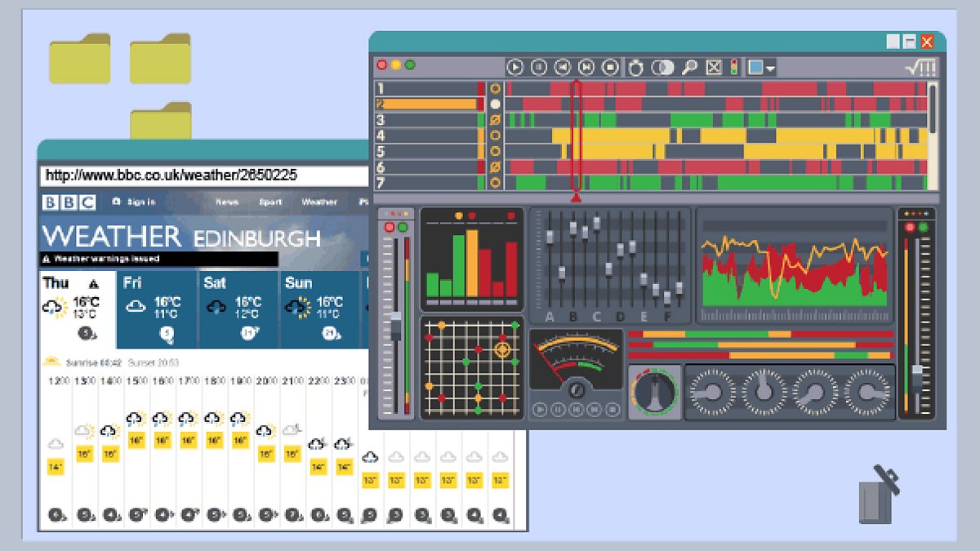Click the pause button in the top toolbar
This screenshot has width=980, height=551.
coord(539,68)
